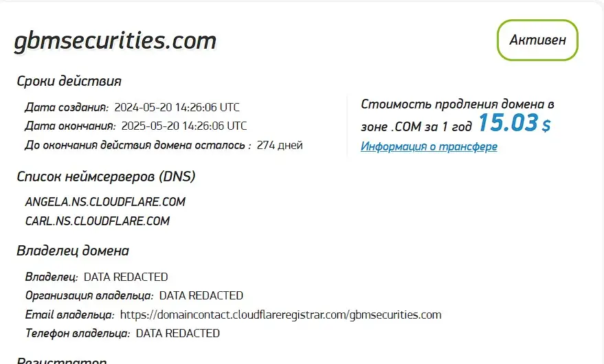The height and width of the screenshot is (364, 604).
Task: Click the expiration date value 2025-05-20
Action: click(183, 126)
